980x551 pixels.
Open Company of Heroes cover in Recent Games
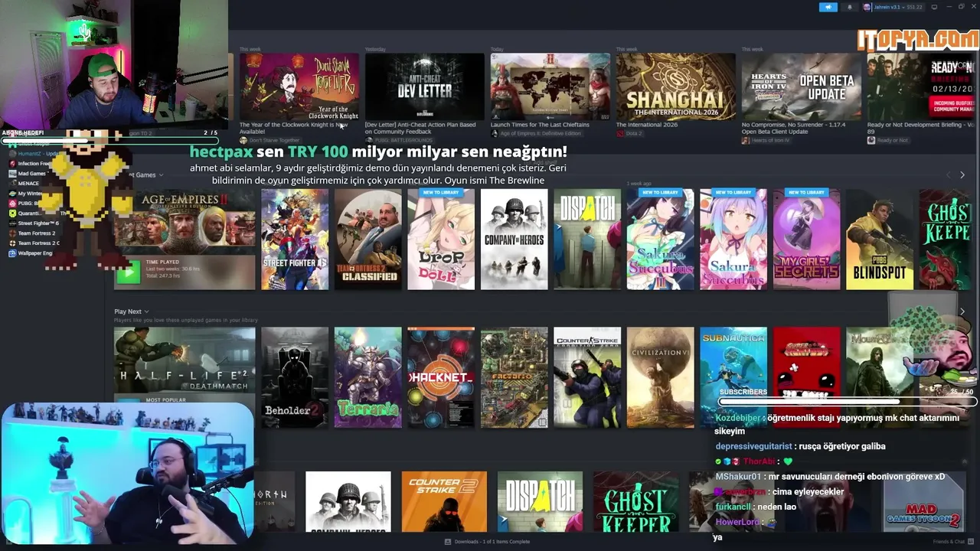point(514,240)
